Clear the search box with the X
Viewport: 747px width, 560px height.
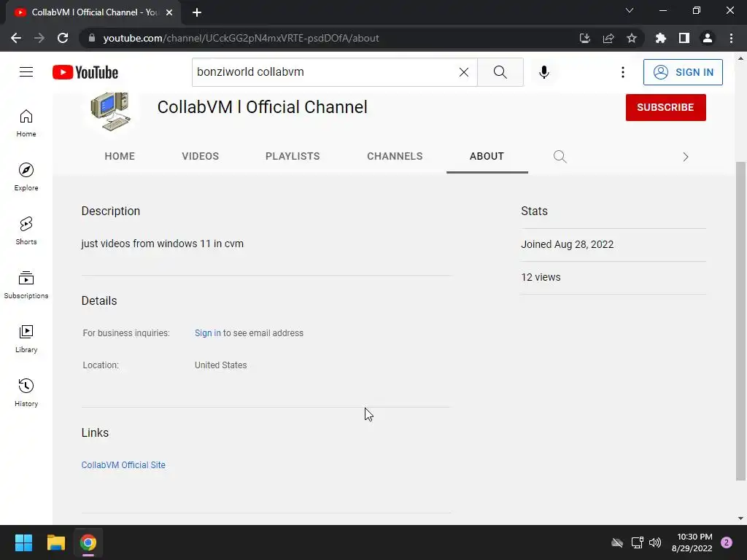(x=463, y=72)
